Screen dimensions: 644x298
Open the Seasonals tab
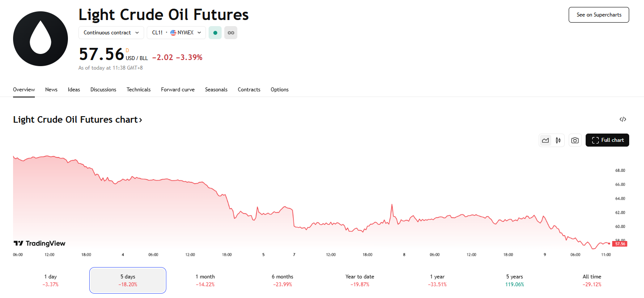216,90
